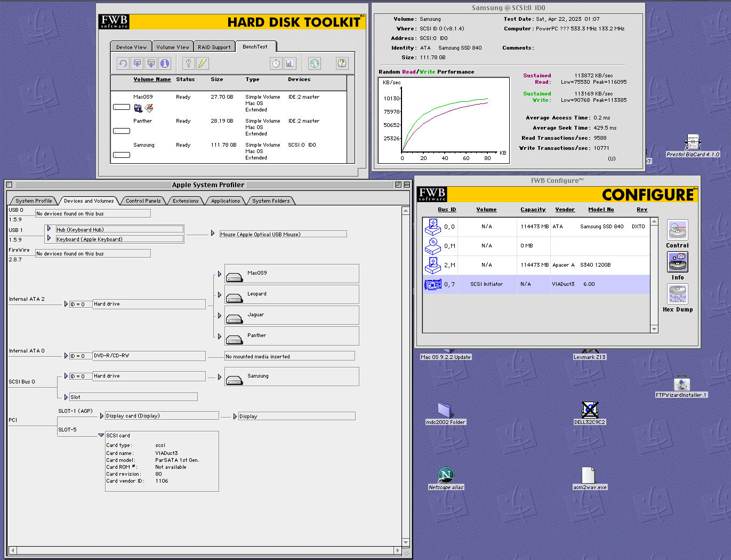Open the help question mark icon
Viewport: 731px width, 560px height.
pyautogui.click(x=342, y=63)
